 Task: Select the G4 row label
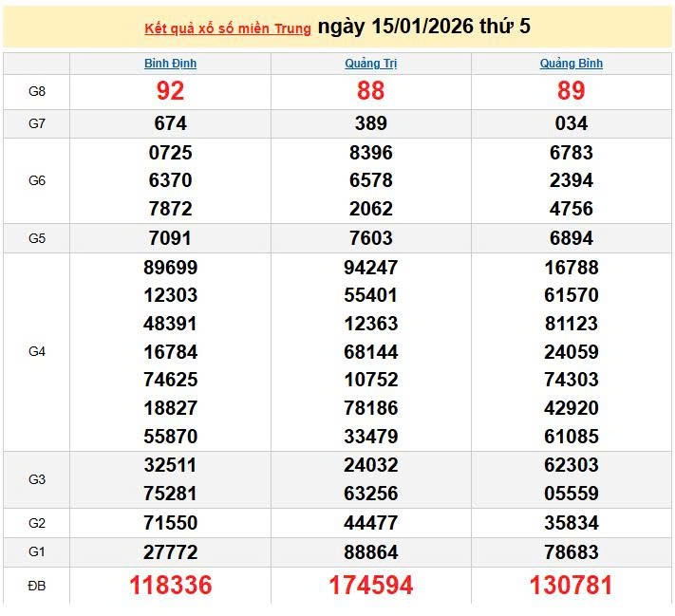pos(37,352)
